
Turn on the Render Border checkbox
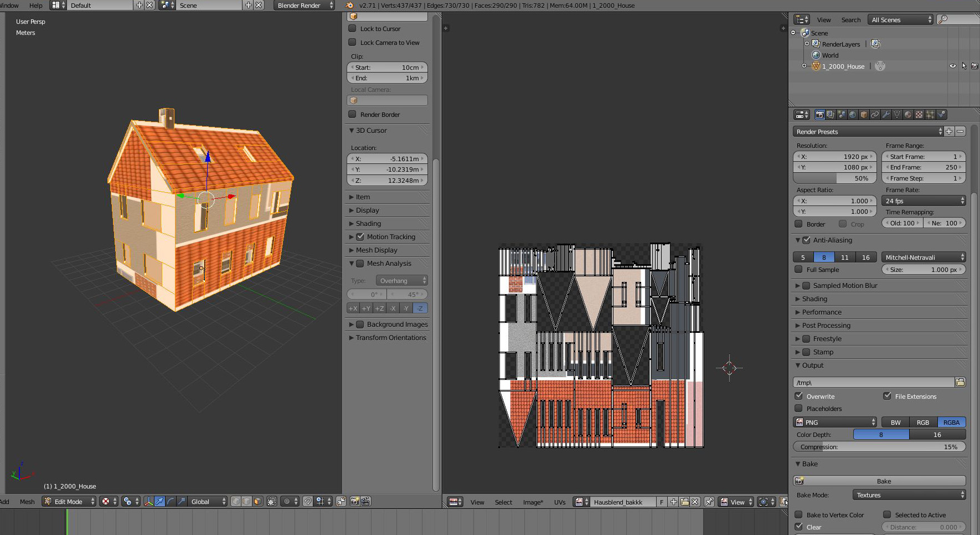pyautogui.click(x=352, y=115)
